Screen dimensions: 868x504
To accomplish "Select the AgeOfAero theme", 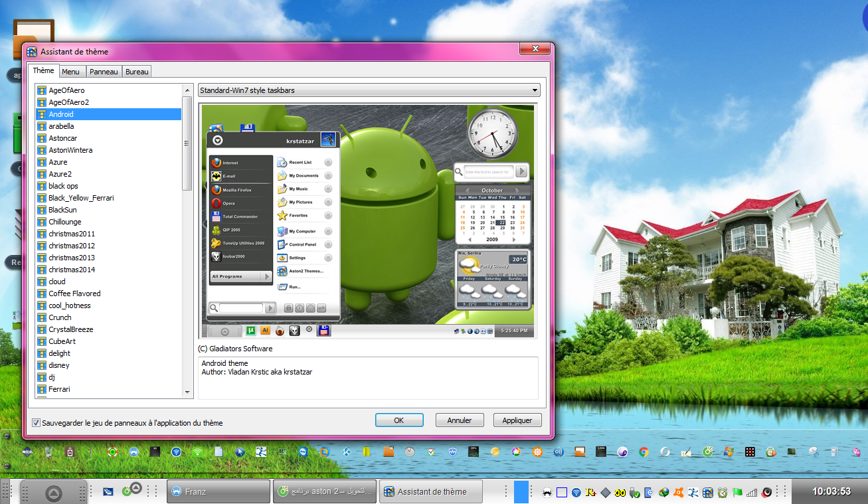I will point(109,90).
